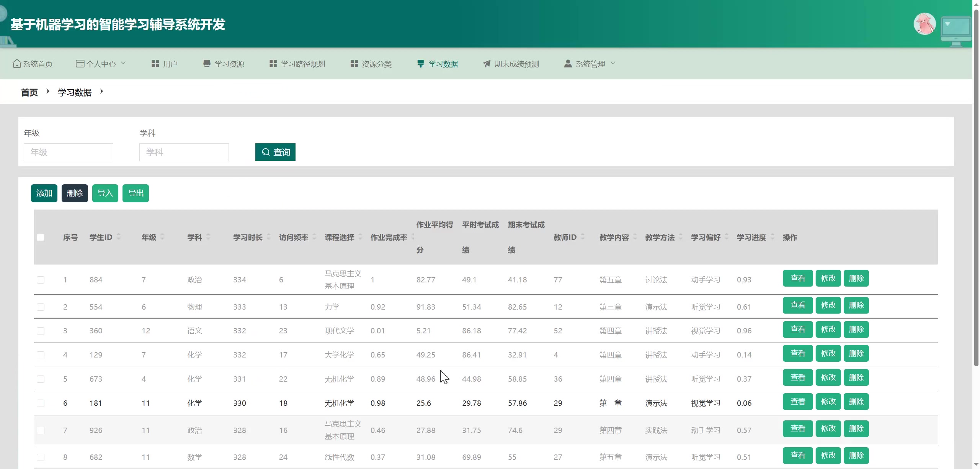Click the vertical page scrollbar
The width and height of the screenshot is (980, 469).
click(x=976, y=188)
